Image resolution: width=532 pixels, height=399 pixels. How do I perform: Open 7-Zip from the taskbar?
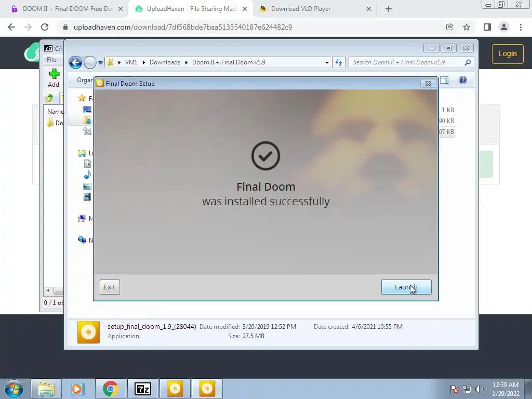tap(142, 389)
